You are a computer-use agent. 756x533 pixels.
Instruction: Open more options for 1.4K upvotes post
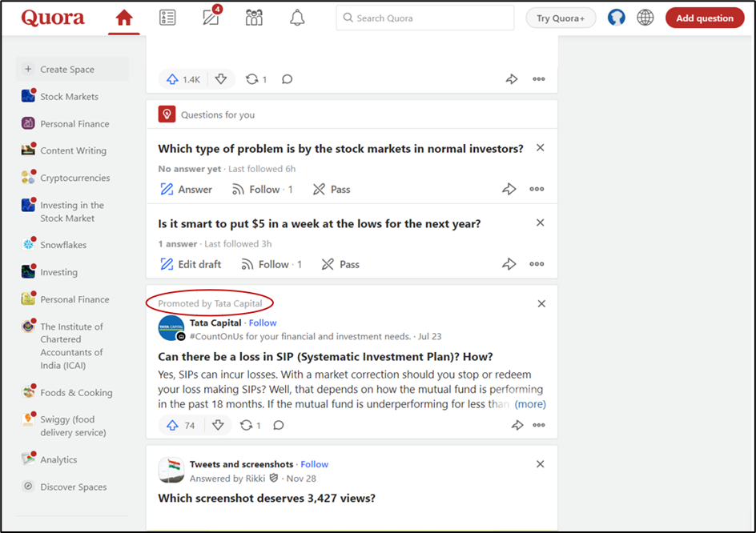[x=538, y=79]
